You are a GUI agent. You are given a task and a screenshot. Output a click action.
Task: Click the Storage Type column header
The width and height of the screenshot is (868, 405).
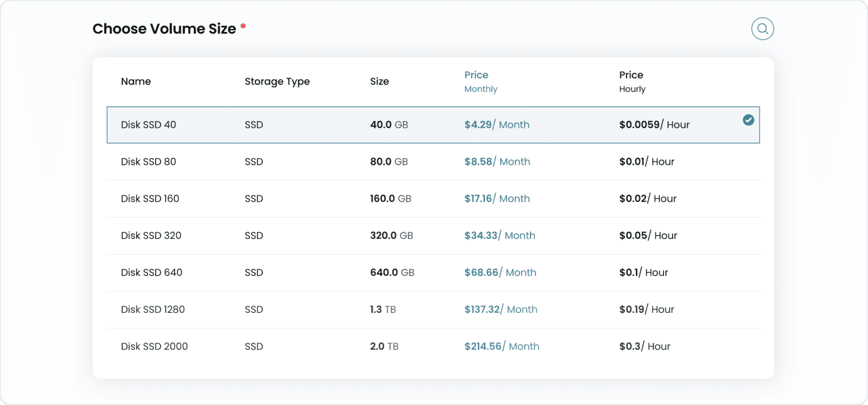(x=277, y=82)
